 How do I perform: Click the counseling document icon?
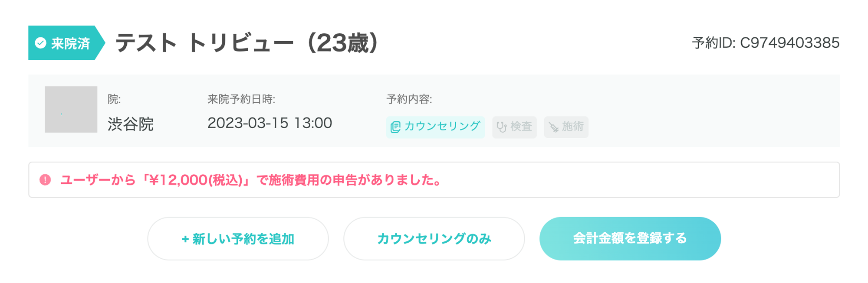(395, 127)
